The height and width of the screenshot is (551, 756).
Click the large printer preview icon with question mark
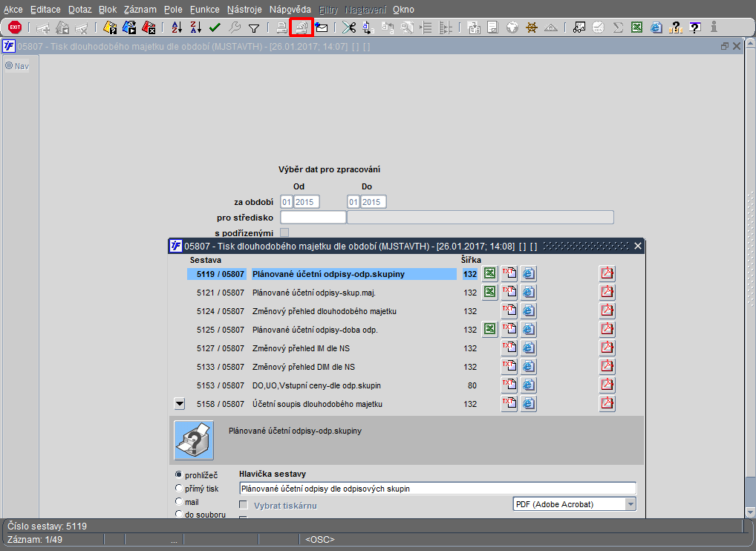194,440
